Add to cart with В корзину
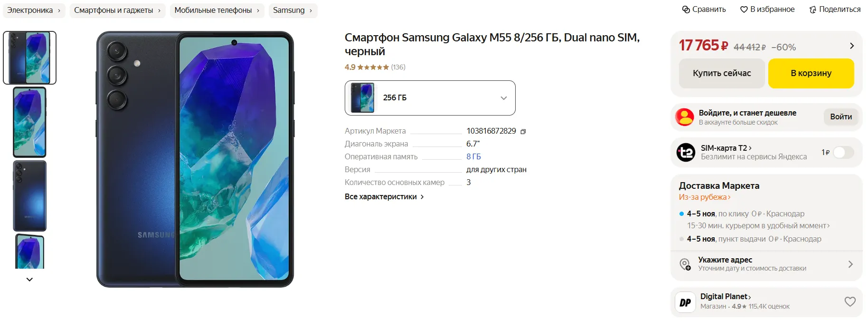Image resolution: width=868 pixels, height=321 pixels. click(811, 73)
